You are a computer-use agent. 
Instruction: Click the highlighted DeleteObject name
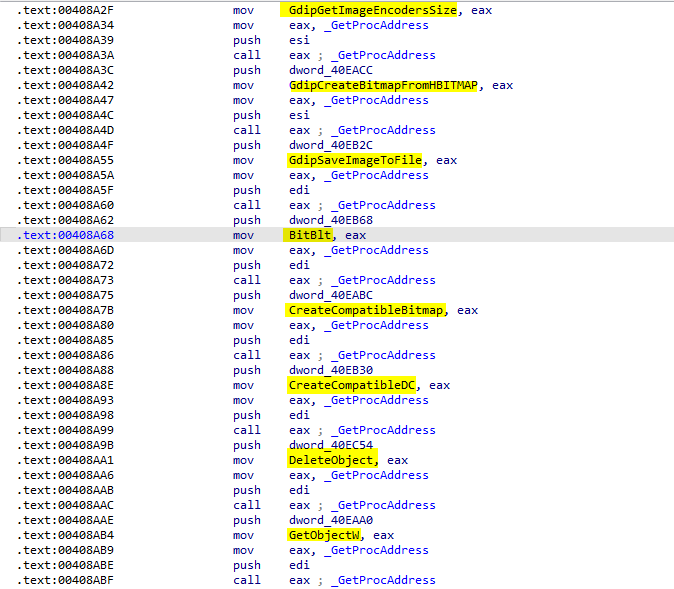[x=332, y=460]
